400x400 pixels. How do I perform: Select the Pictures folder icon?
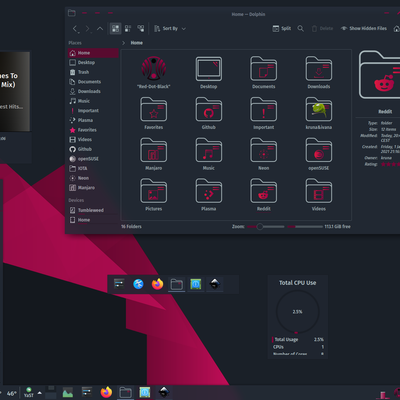(x=154, y=191)
